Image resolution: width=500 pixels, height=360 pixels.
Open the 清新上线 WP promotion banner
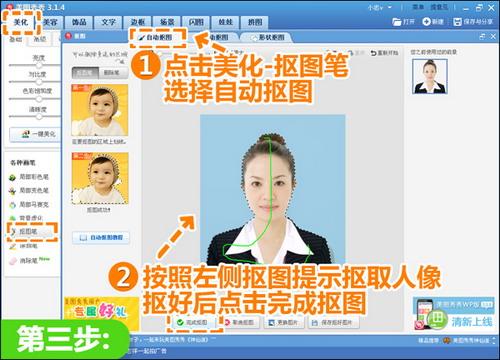pos(453,313)
